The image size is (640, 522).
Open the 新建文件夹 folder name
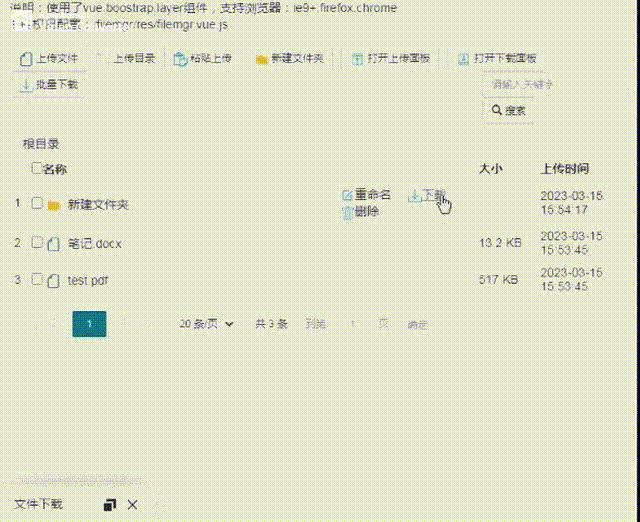pyautogui.click(x=98, y=204)
